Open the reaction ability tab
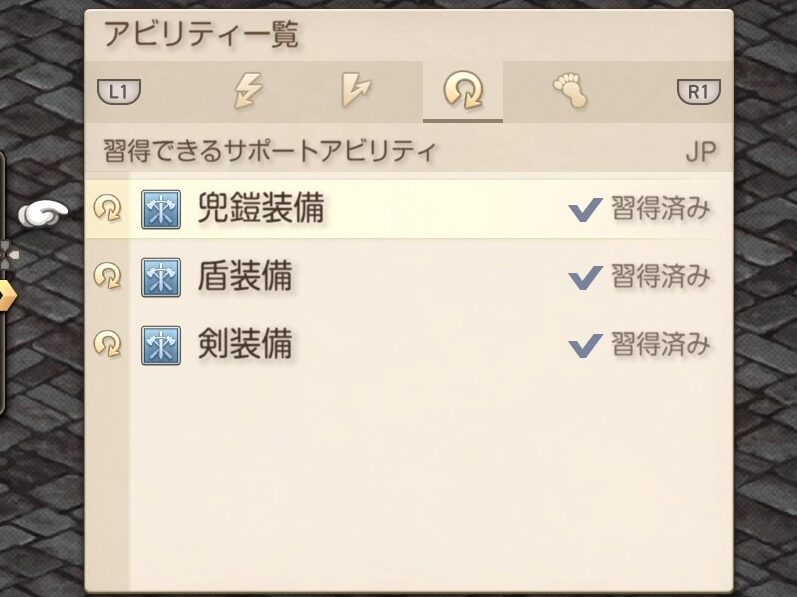The height and width of the screenshot is (597, 797). [357, 92]
